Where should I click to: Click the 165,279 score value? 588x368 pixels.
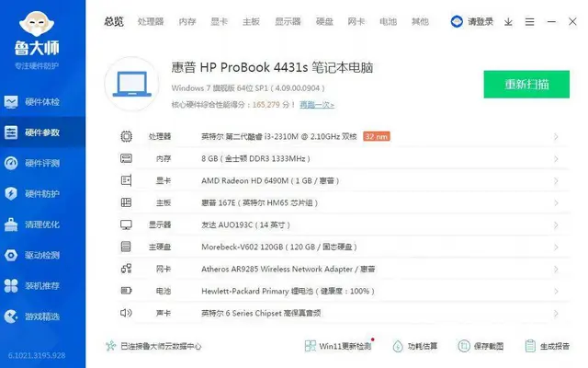[x=266, y=105]
